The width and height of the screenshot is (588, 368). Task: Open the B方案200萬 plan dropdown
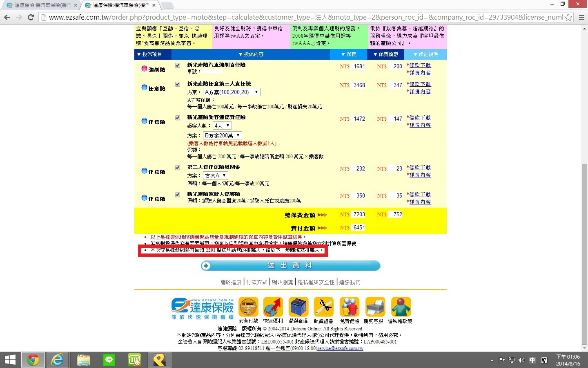(x=223, y=135)
